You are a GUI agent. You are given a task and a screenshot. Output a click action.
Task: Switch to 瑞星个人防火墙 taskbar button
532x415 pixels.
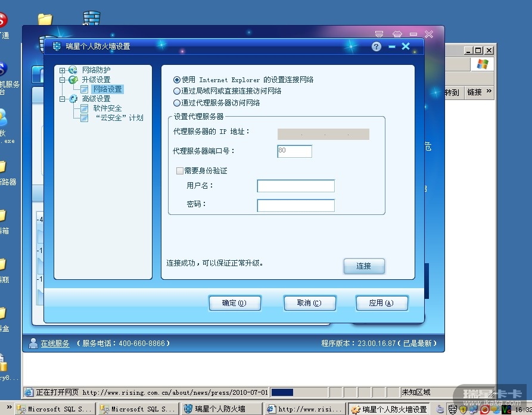[222, 409]
